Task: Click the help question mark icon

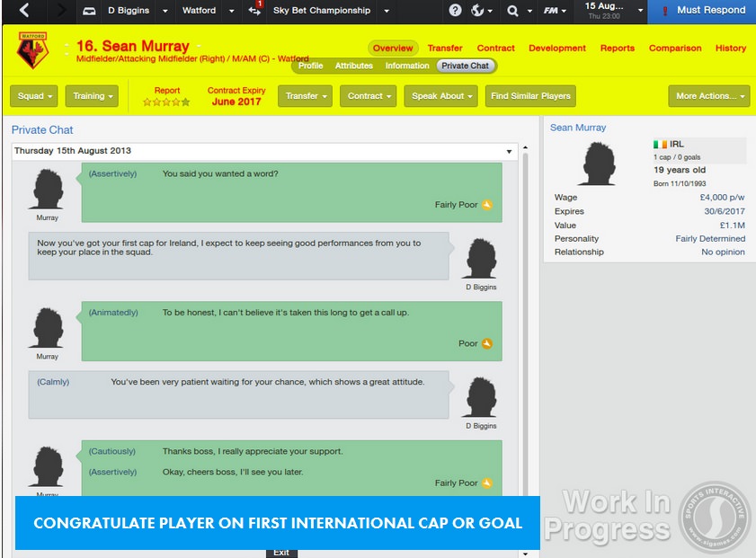Action: pos(455,11)
